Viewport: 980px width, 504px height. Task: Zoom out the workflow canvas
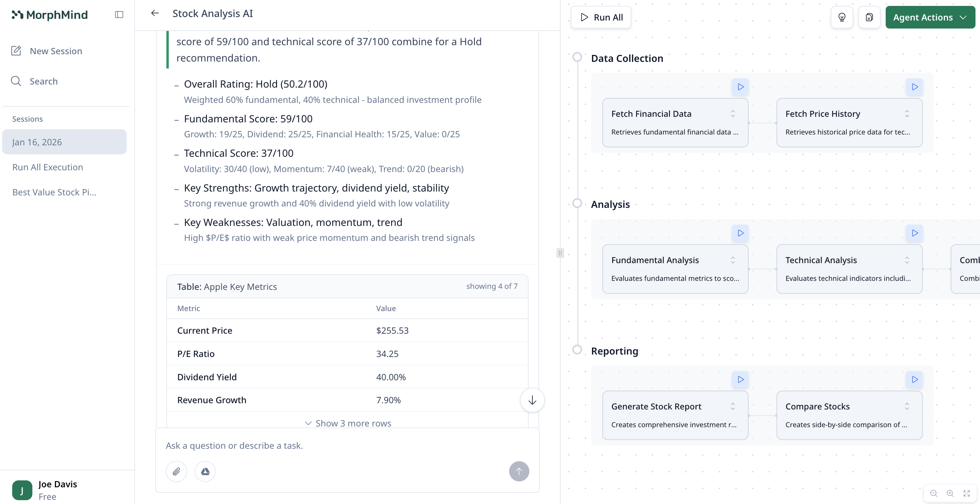point(934,493)
